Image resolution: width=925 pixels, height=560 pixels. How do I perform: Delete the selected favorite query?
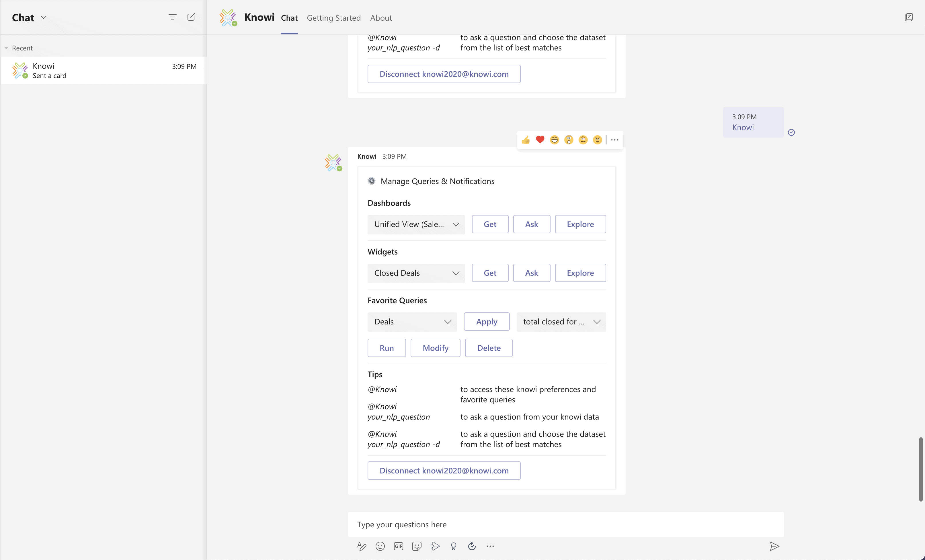coord(489,348)
